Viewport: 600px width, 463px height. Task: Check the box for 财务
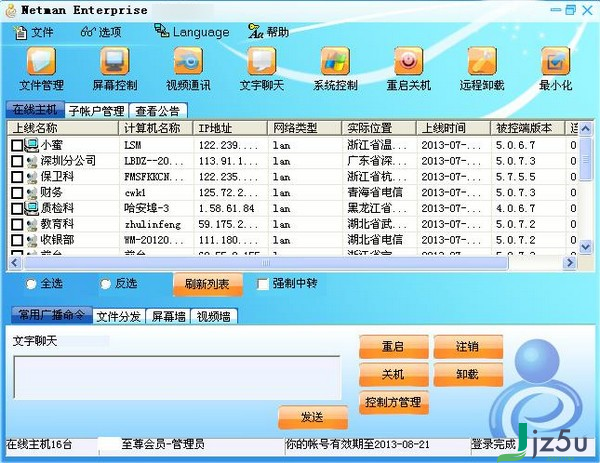pyautogui.click(x=17, y=192)
